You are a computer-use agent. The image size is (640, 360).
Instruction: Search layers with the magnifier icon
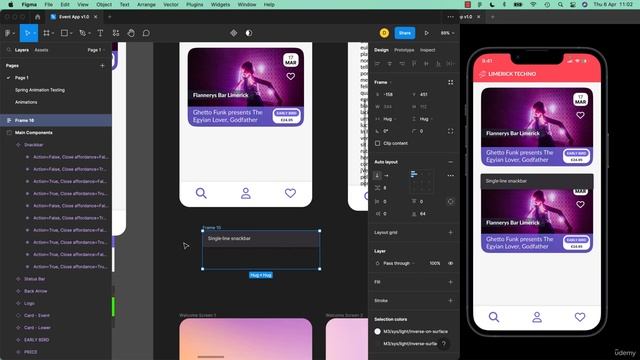pos(9,50)
